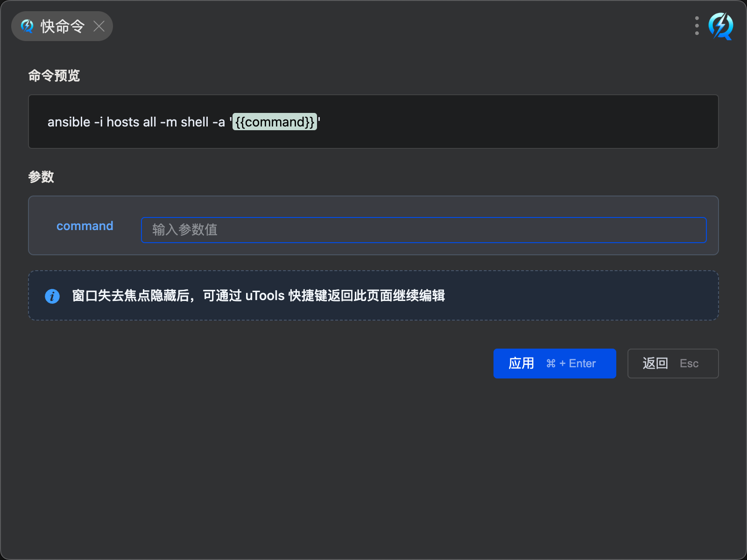
Task: Click the highlighted {{command}} placeholder
Action: click(275, 122)
